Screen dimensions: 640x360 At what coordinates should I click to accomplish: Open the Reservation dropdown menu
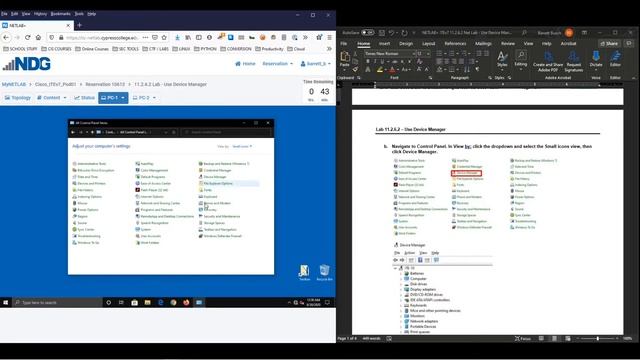(278, 64)
